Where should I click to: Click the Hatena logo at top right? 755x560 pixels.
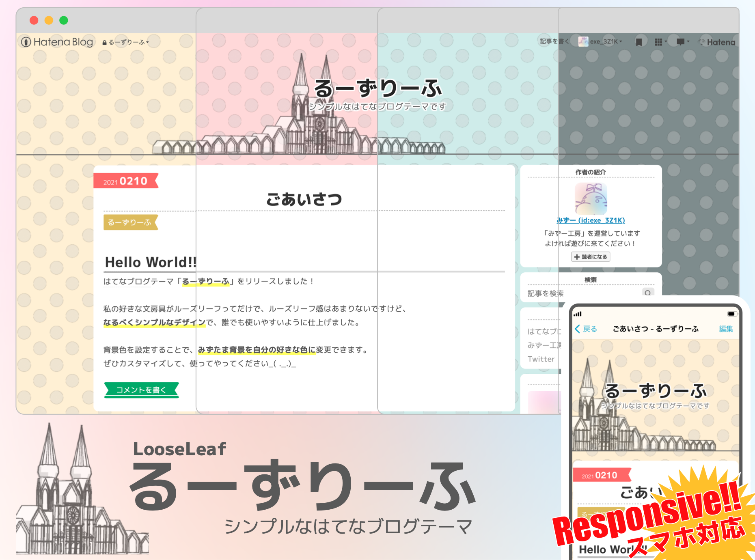[717, 42]
